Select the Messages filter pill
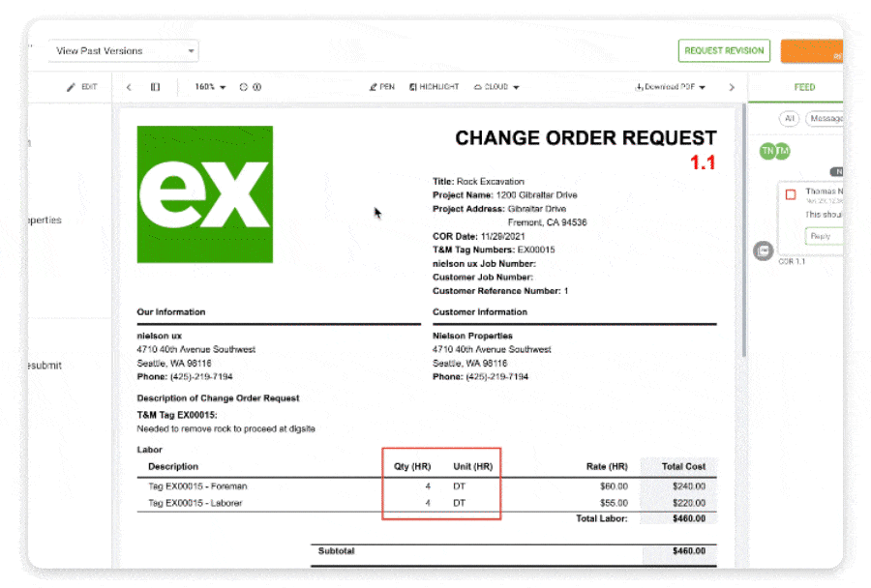This screenshot has height=588, width=871. coord(824,119)
